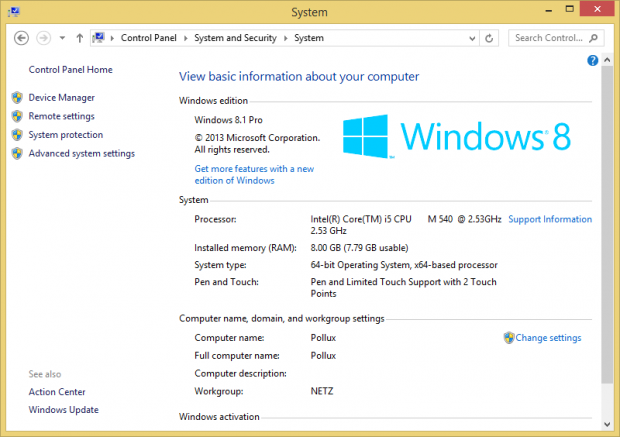Refresh the System page
The image size is (620, 437).
(x=489, y=38)
